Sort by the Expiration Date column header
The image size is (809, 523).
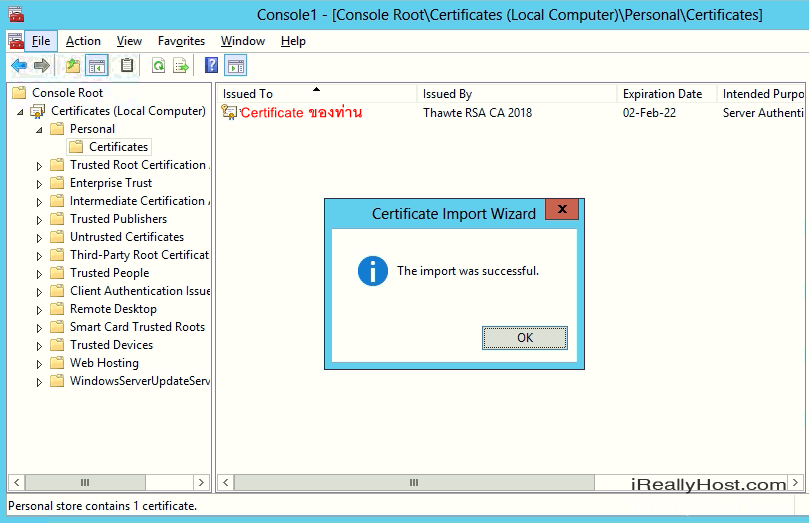click(666, 93)
